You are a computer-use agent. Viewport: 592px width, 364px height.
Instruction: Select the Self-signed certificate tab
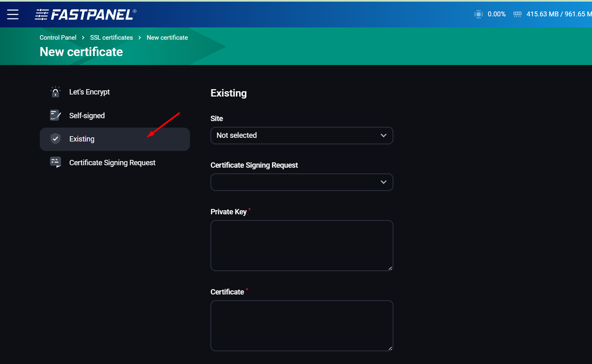tap(87, 116)
